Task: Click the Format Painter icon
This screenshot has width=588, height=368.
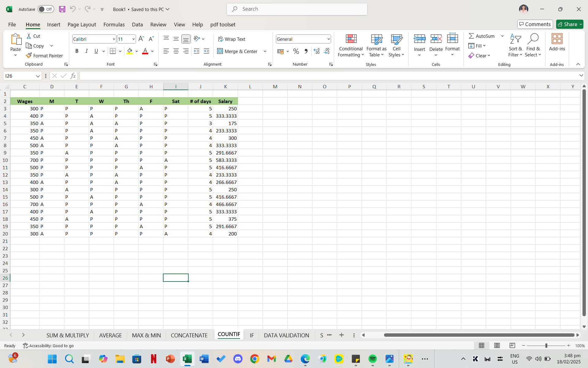Action: click(29, 56)
